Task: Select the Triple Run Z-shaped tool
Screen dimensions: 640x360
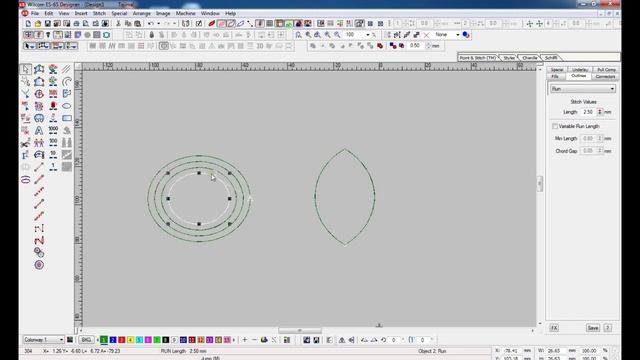Action: click(39, 240)
